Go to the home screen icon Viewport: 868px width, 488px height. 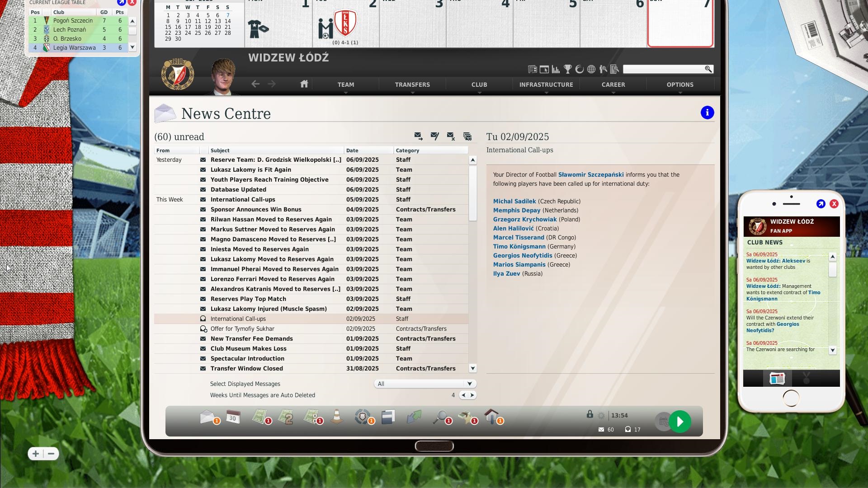(x=304, y=84)
